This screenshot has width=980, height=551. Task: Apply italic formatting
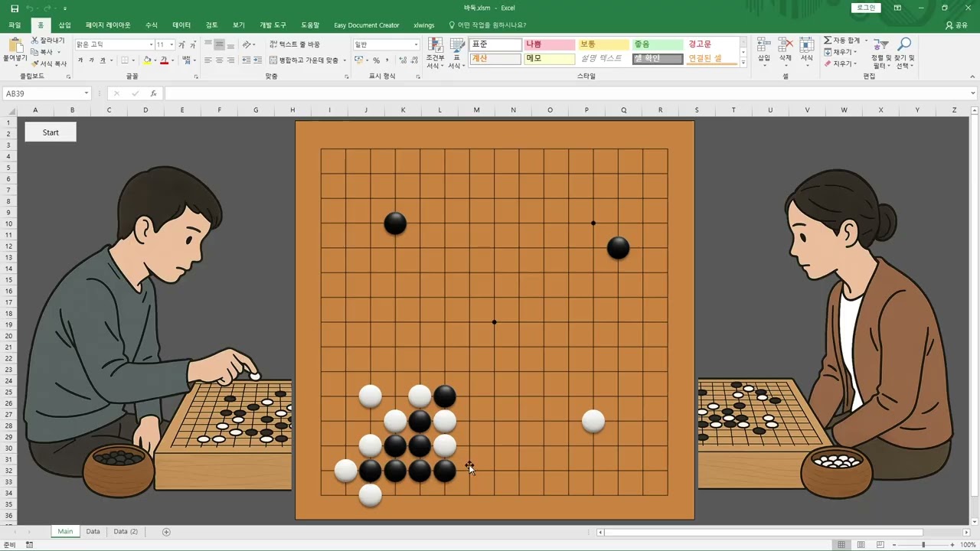(92, 60)
